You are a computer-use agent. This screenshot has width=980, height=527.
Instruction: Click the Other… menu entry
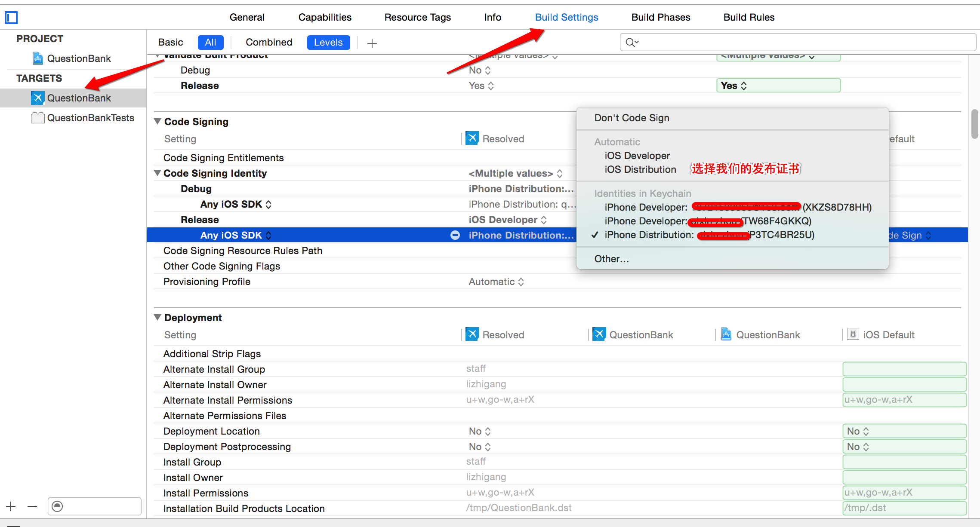tap(611, 259)
